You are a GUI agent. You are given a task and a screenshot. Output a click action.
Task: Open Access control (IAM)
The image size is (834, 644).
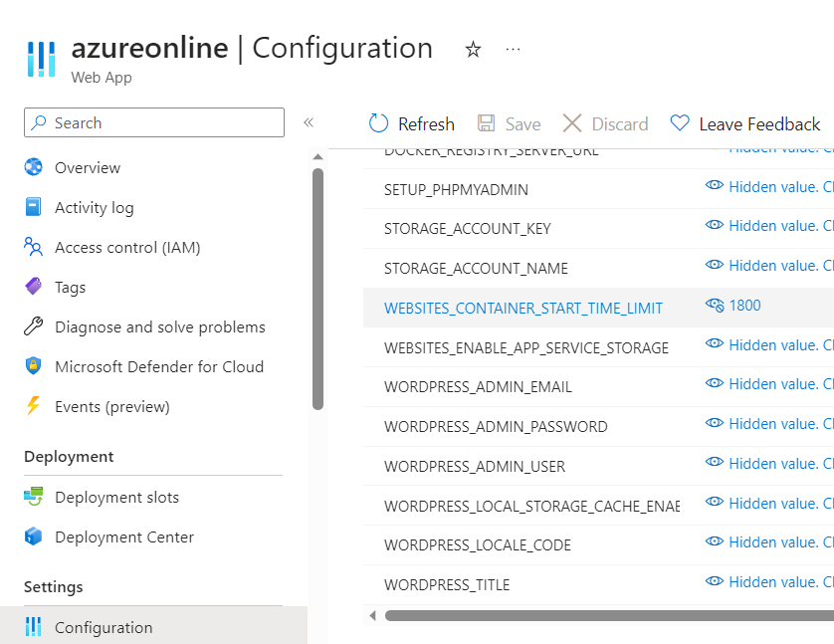127,247
